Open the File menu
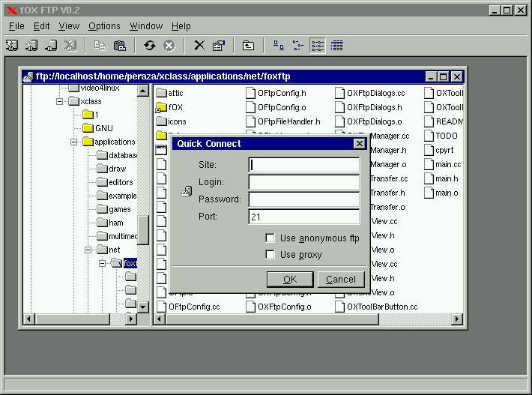 pyautogui.click(x=16, y=26)
